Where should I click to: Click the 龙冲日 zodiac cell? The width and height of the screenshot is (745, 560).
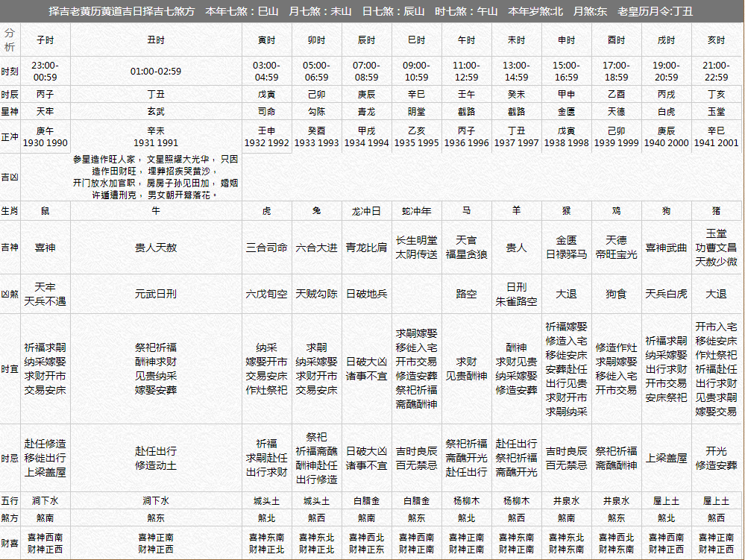point(366,211)
